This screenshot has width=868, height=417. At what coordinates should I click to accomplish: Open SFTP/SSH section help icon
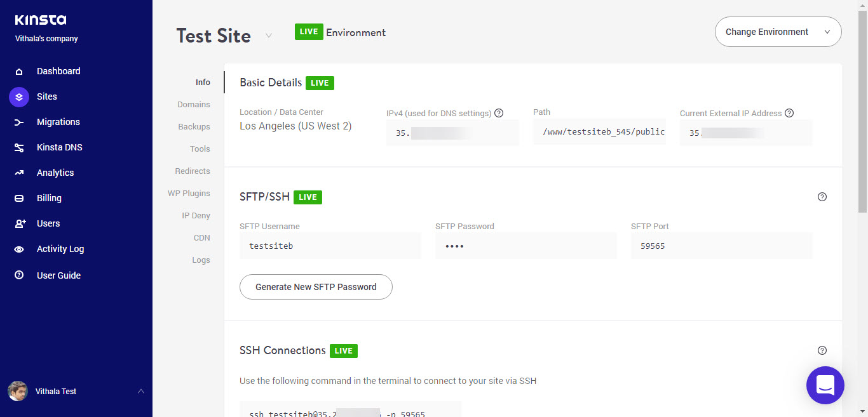(822, 197)
